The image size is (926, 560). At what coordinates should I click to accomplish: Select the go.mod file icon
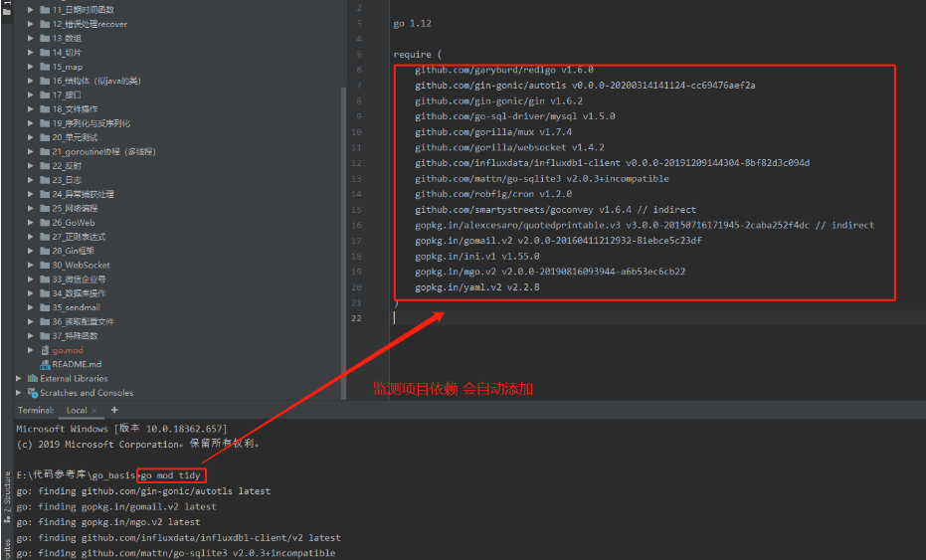point(45,350)
